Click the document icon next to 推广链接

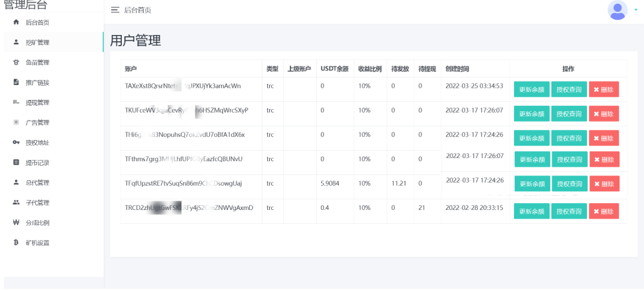point(16,82)
